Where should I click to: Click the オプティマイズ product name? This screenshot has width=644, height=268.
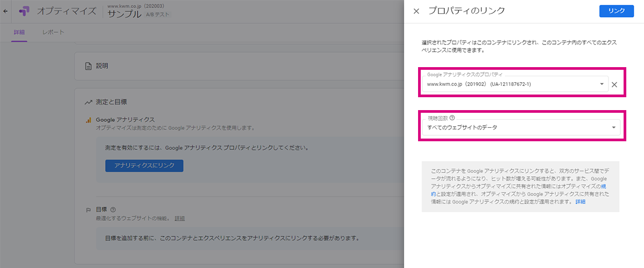pyautogui.click(x=67, y=11)
